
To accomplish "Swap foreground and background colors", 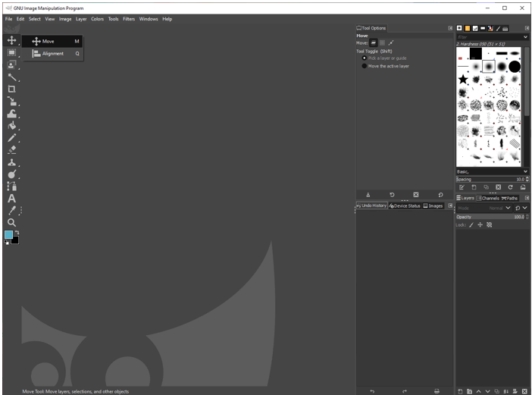I will [x=17, y=233].
